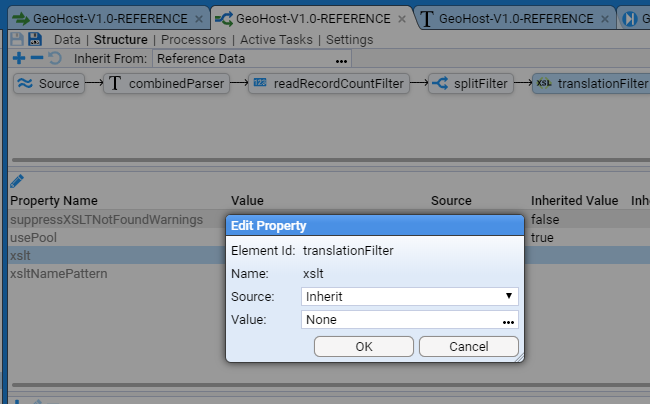Cancel the Edit Property dialog
Image resolution: width=650 pixels, height=404 pixels.
[468, 346]
